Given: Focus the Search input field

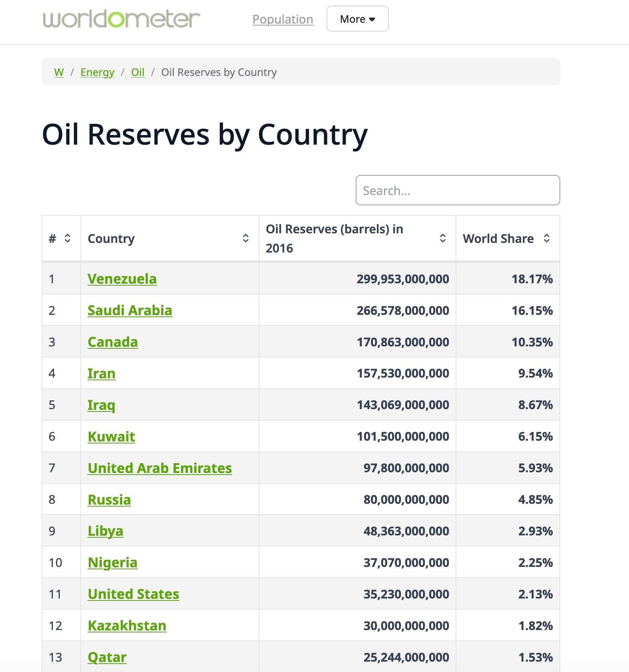Looking at the screenshot, I should tap(458, 191).
